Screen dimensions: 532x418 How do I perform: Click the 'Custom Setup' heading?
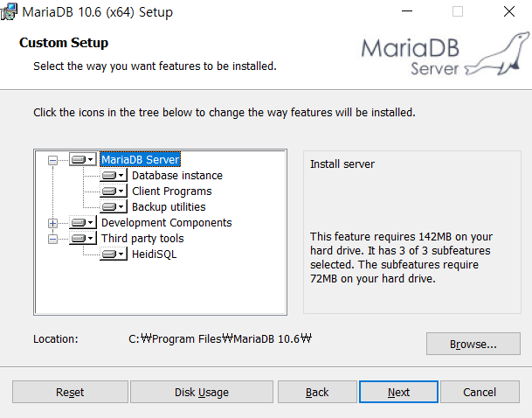coord(64,43)
